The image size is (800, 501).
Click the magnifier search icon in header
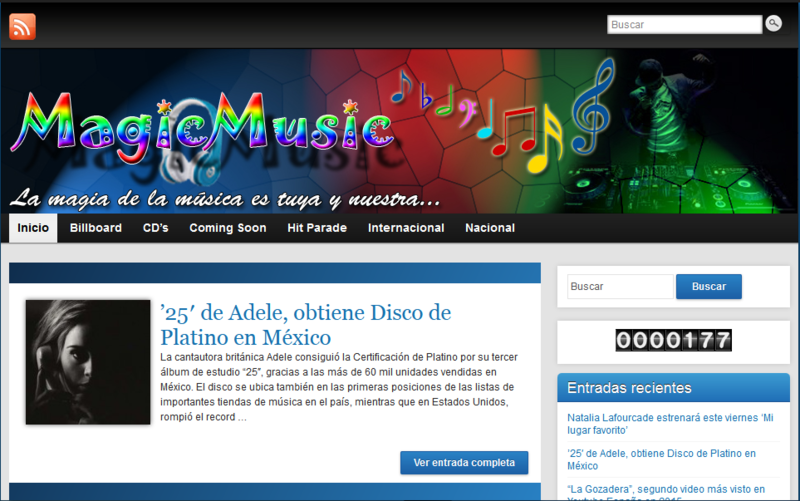click(x=773, y=23)
